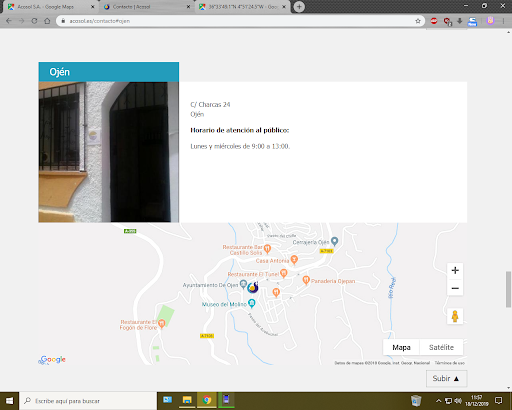Click the Panadería Ojepan map pin
Screen dimensions: 512x410
306,280
